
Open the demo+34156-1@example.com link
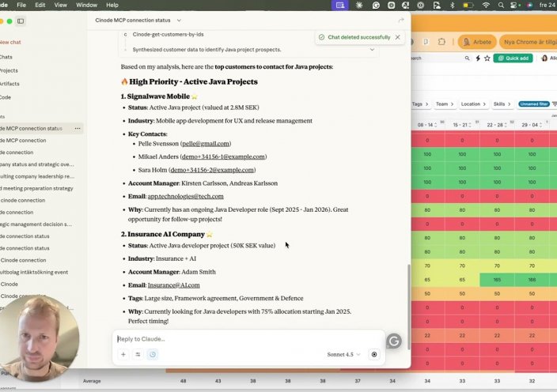pos(223,156)
